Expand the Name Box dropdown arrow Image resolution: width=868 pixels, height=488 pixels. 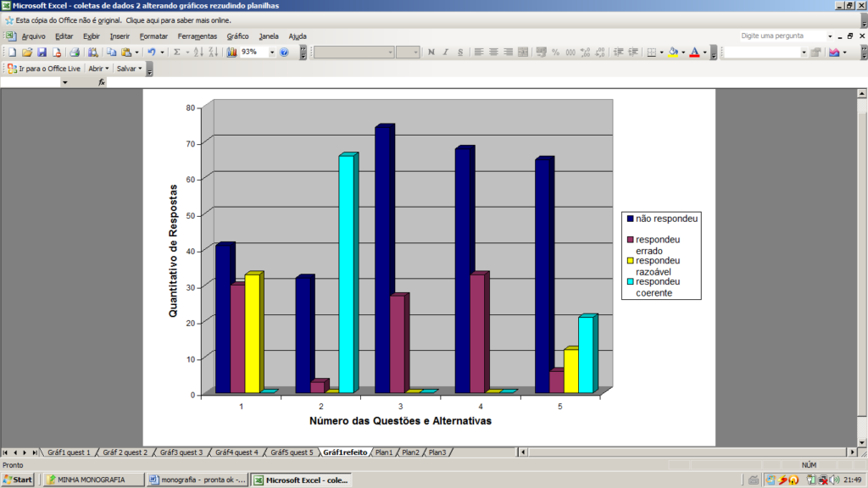(64, 82)
